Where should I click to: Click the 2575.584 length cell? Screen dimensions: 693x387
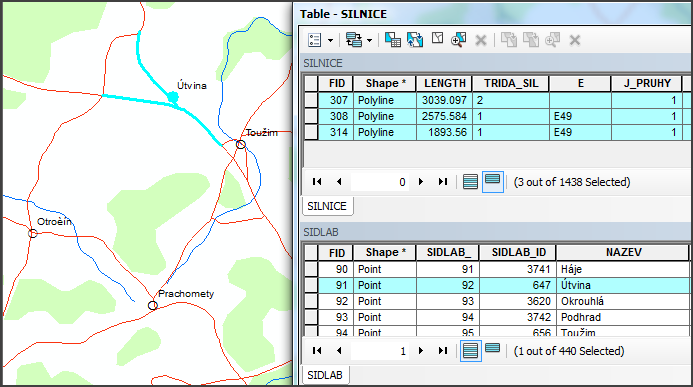[444, 116]
